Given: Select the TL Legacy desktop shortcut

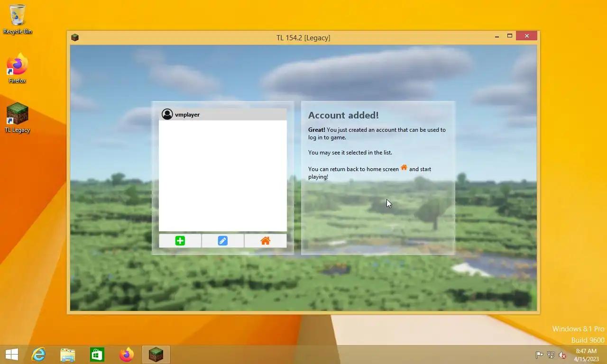Looking at the screenshot, I should [18, 118].
